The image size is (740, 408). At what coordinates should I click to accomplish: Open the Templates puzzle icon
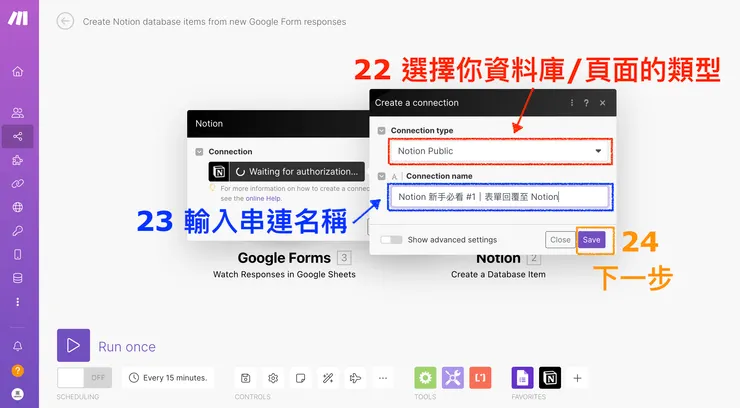pos(17,160)
